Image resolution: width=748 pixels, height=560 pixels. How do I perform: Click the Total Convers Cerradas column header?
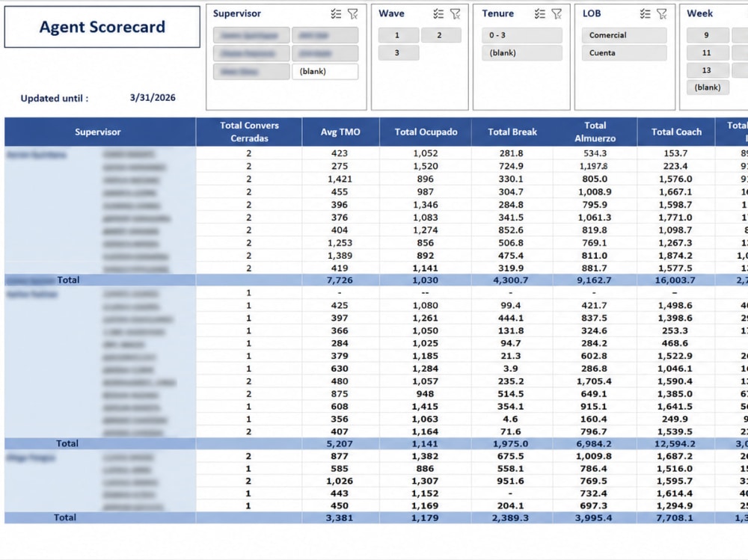pyautogui.click(x=249, y=132)
